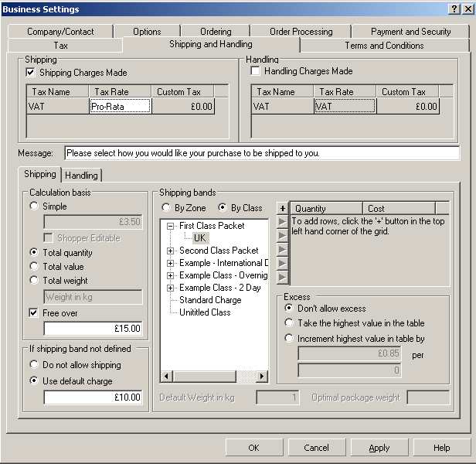The image size is (476, 464).
Task: Click the '+' add row grid button
Action: 283,208
